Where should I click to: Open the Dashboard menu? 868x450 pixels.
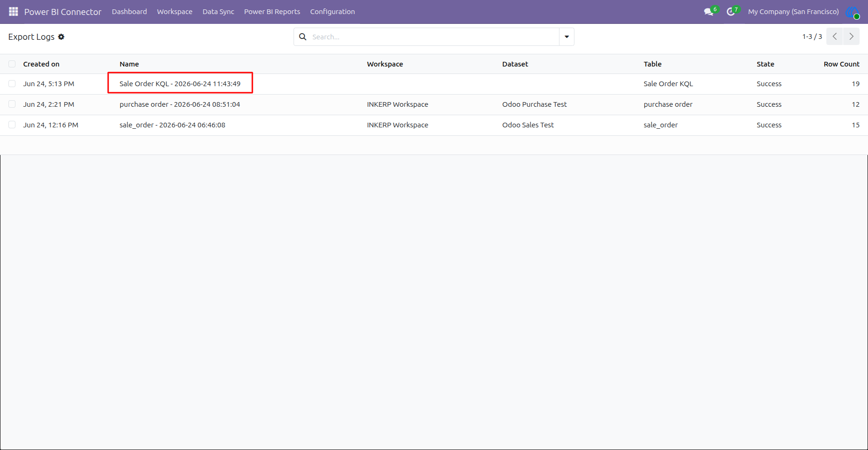click(129, 12)
